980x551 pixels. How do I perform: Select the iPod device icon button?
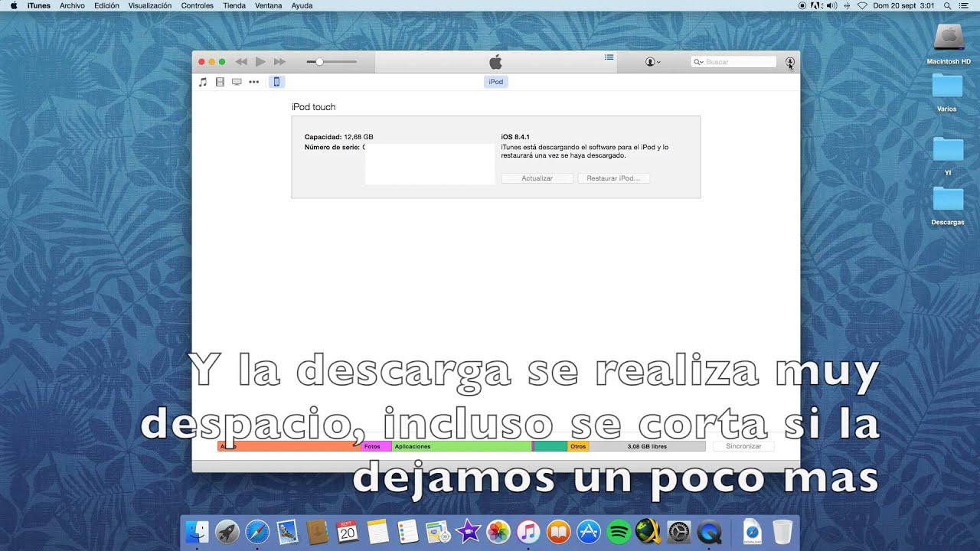(276, 82)
